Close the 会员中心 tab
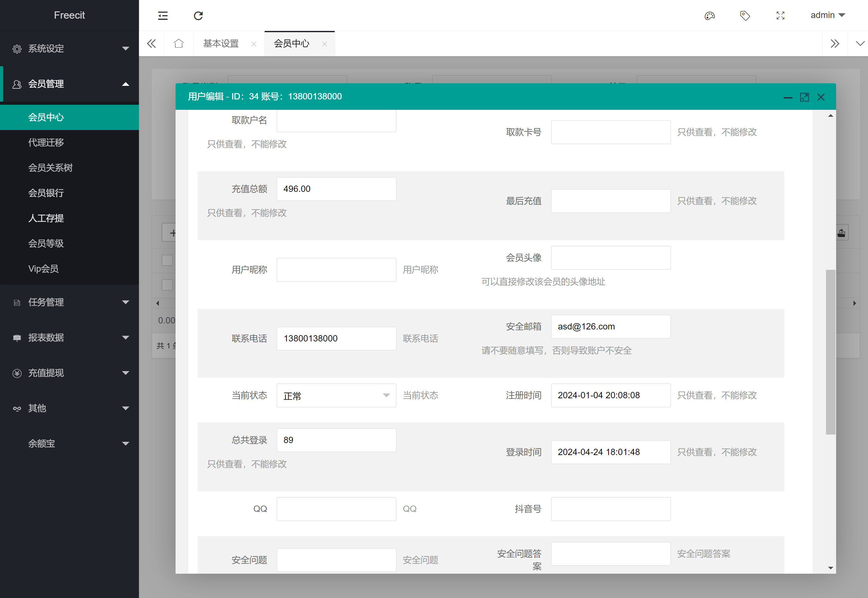This screenshot has width=868, height=598. (325, 44)
